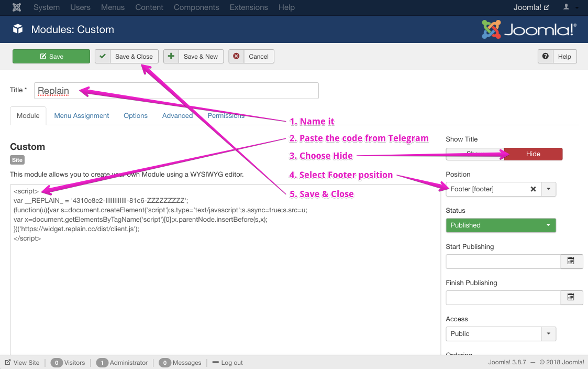Screen dimensions: 588x369
Task: Click the '</script>' closing line in the editor
Action: click(x=27, y=238)
